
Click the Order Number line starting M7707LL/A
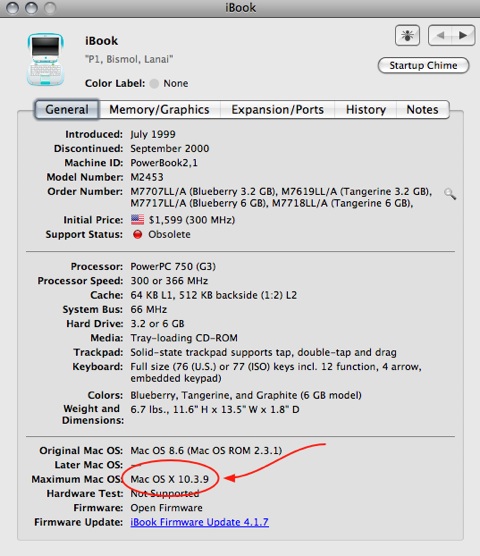[x=281, y=191]
